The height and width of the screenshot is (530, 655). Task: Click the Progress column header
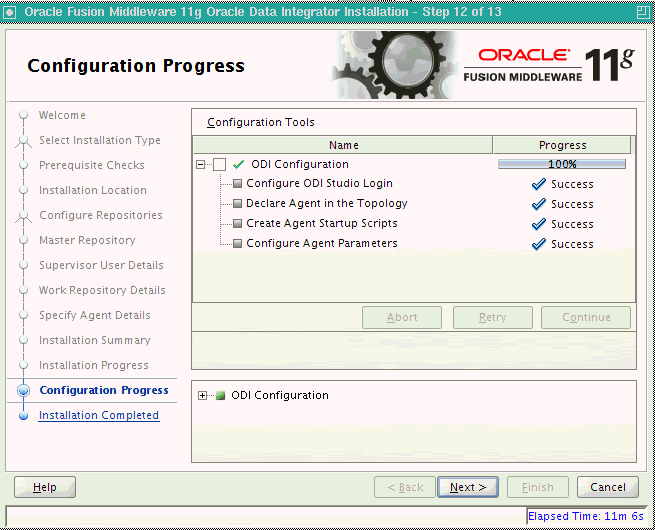click(x=562, y=145)
